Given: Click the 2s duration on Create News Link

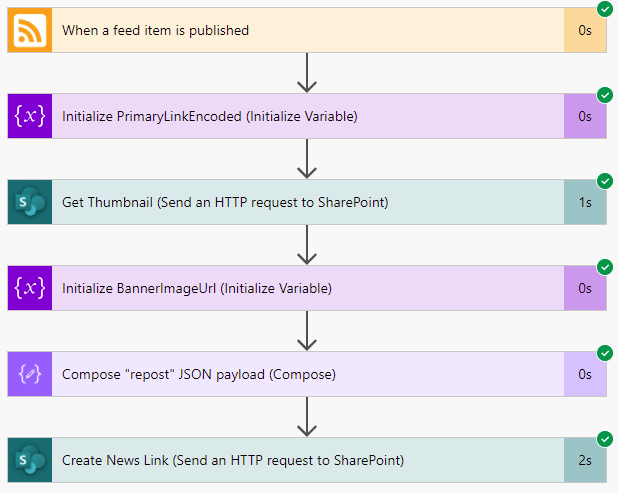Looking at the screenshot, I should pyautogui.click(x=585, y=460).
